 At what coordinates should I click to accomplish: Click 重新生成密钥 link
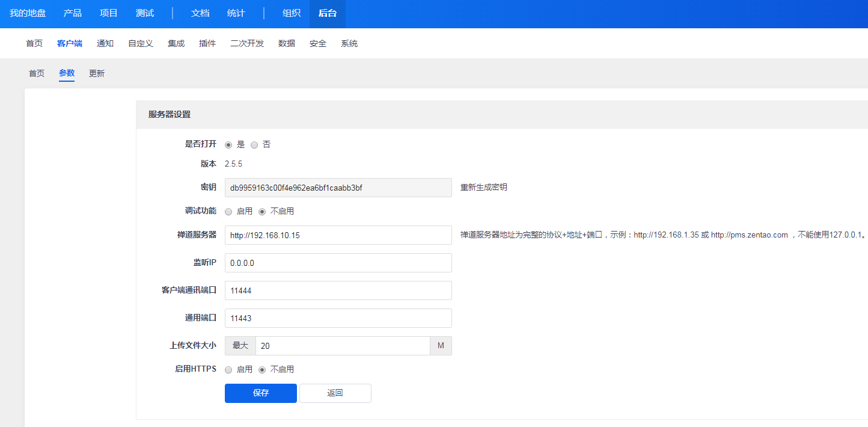(x=483, y=187)
